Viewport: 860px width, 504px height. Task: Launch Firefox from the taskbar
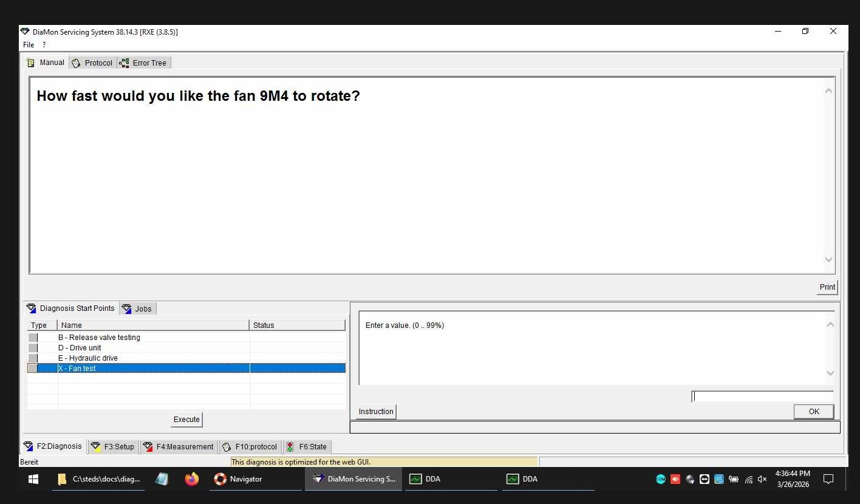[x=192, y=479]
